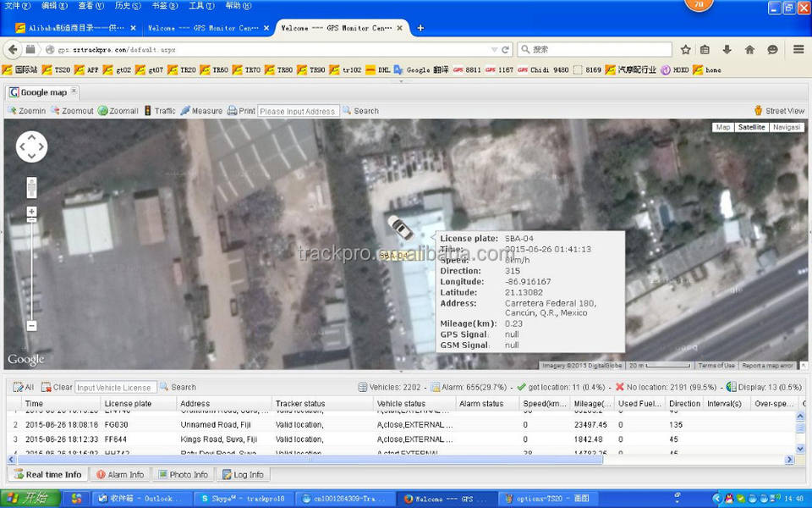Activate the Measure distance tool

[x=201, y=111]
